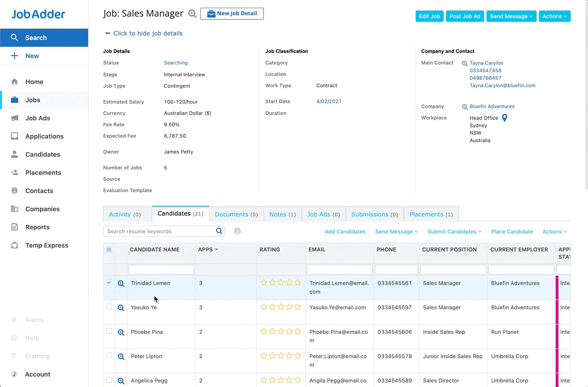Viewport: 588px width, 387px height.
Task: Click the JobAdder logo
Action: coord(38,14)
